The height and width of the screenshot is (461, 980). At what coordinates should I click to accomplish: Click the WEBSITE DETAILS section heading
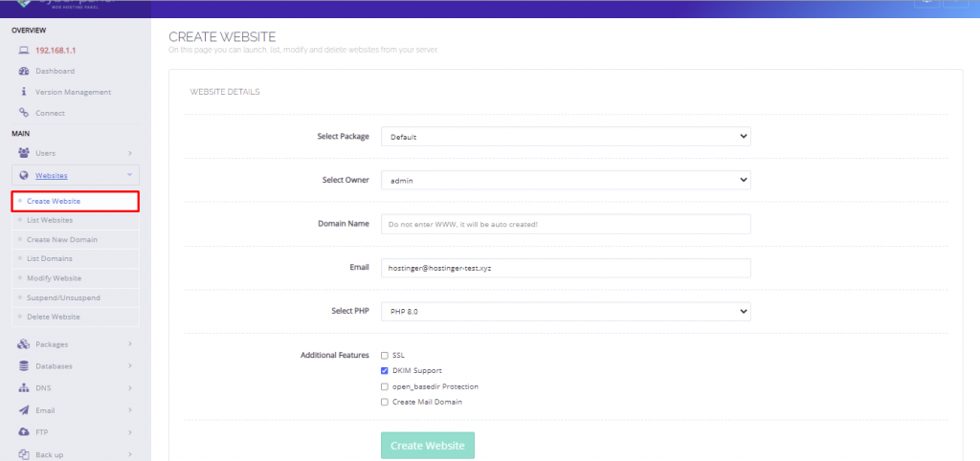tap(224, 92)
